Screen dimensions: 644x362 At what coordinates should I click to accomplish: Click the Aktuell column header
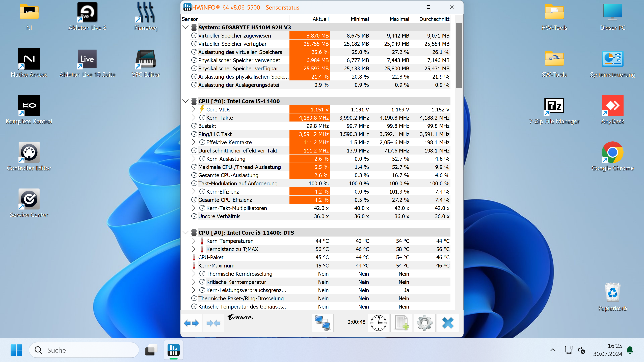[320, 19]
